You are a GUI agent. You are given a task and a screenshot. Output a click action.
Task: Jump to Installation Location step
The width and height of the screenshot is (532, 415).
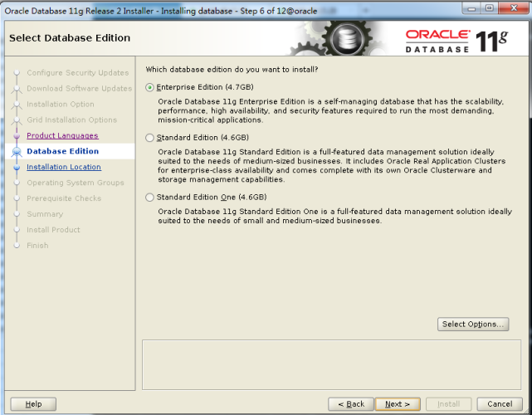pos(64,167)
